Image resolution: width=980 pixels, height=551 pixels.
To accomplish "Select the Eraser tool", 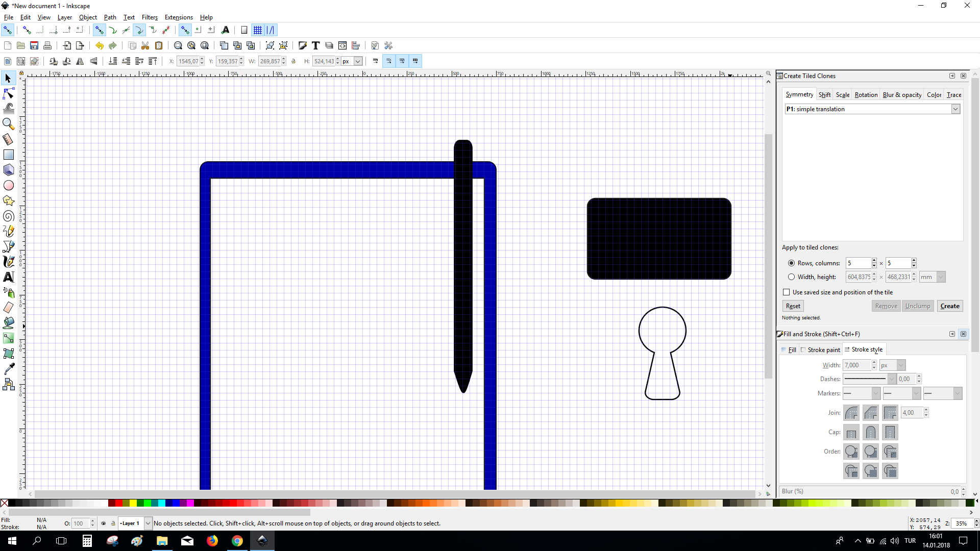I will [8, 308].
